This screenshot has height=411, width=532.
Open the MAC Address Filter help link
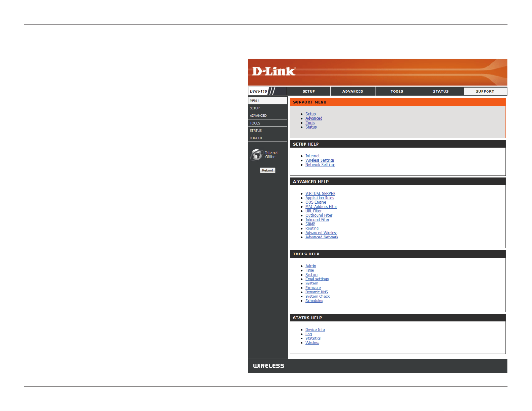pos(321,207)
